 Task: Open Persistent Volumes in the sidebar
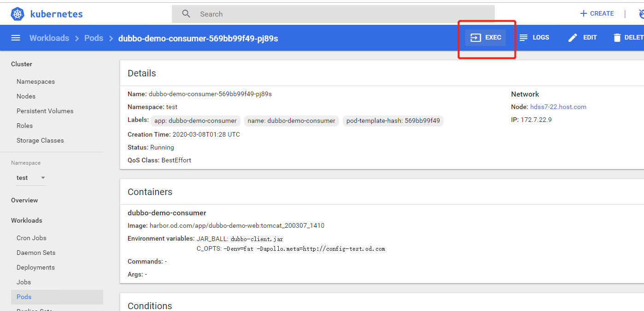pos(45,111)
